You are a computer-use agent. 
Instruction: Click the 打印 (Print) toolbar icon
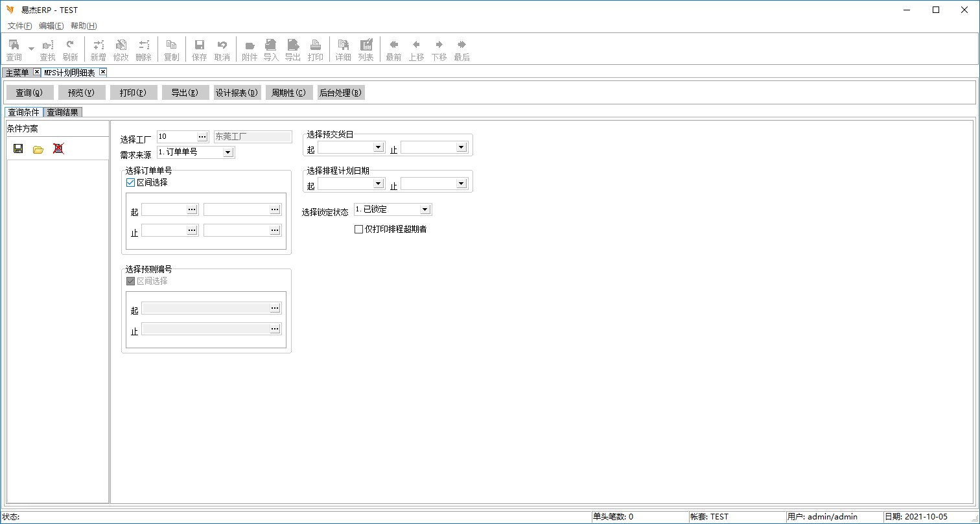[x=316, y=50]
